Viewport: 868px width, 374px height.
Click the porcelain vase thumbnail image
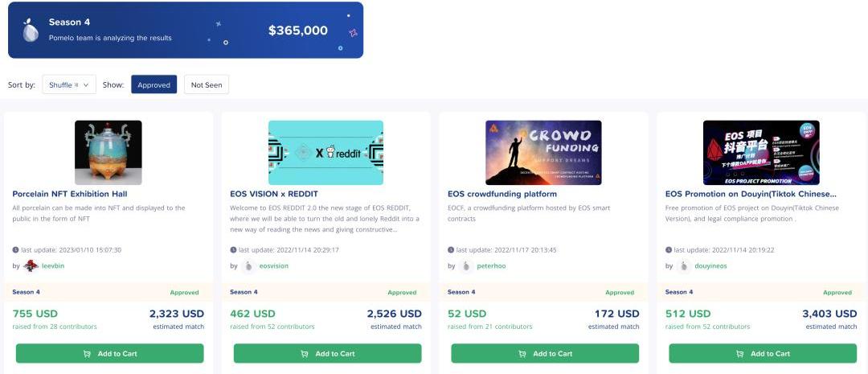[108, 153]
